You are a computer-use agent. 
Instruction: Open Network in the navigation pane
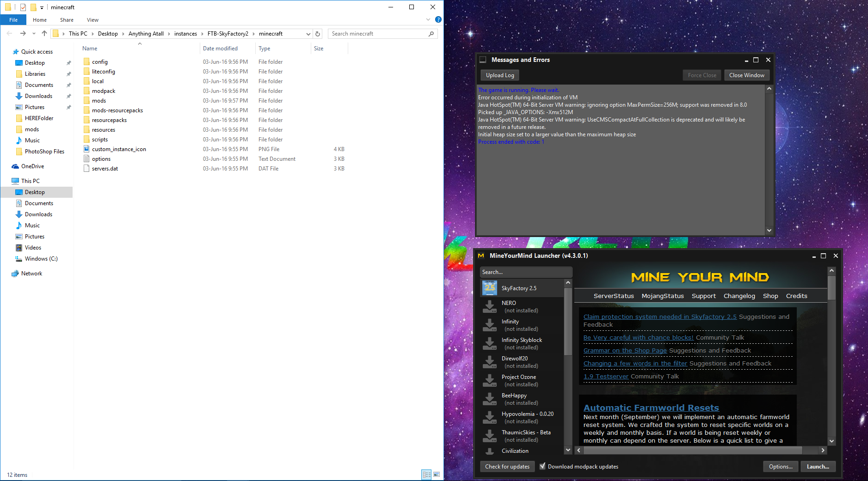[31, 274]
